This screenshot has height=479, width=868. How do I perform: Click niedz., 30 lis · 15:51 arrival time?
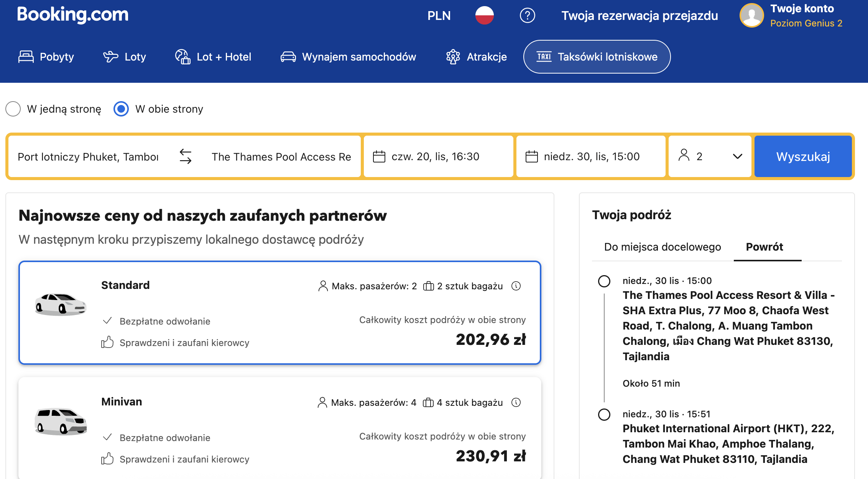(666, 414)
